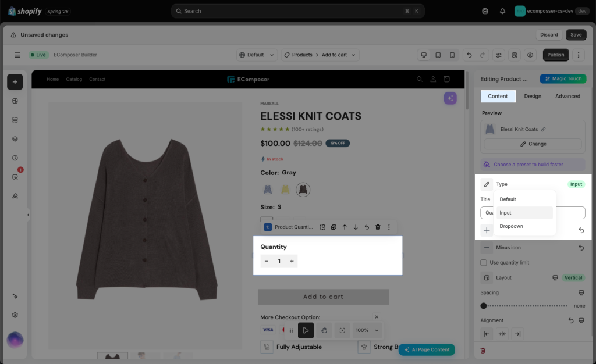Viewport: 596px width, 364px height.
Task: Click the add element plus icon in left sidebar
Action: tap(15, 82)
